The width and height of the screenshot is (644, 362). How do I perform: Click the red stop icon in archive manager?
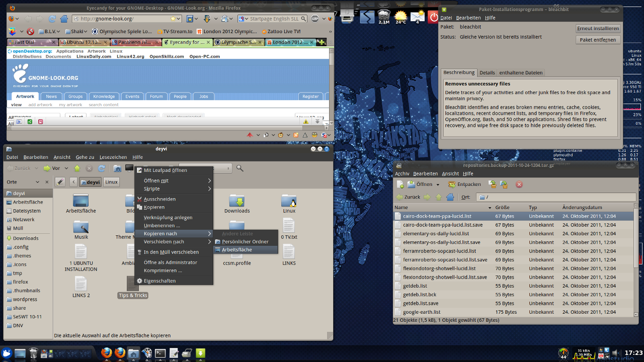coord(519,184)
